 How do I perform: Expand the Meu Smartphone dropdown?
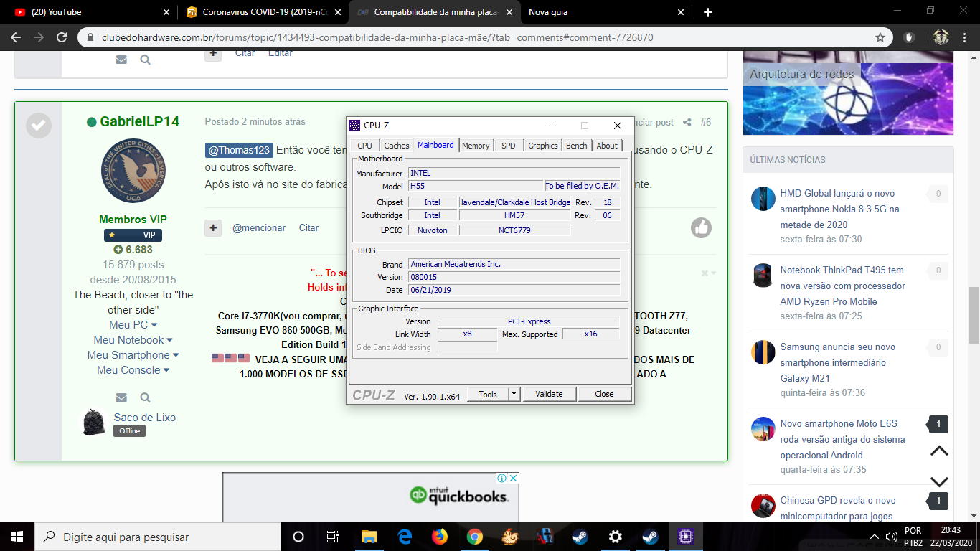pyautogui.click(x=133, y=355)
